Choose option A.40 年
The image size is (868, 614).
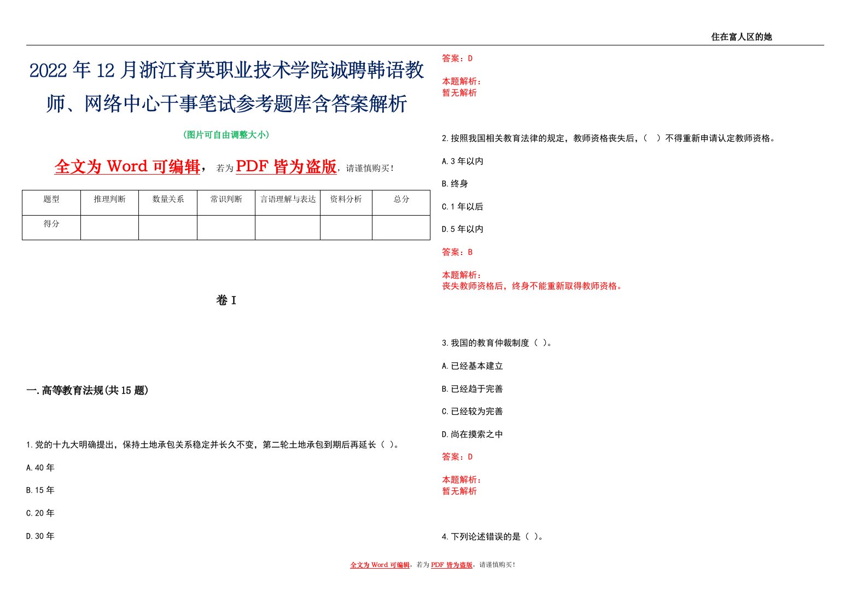click(40, 467)
